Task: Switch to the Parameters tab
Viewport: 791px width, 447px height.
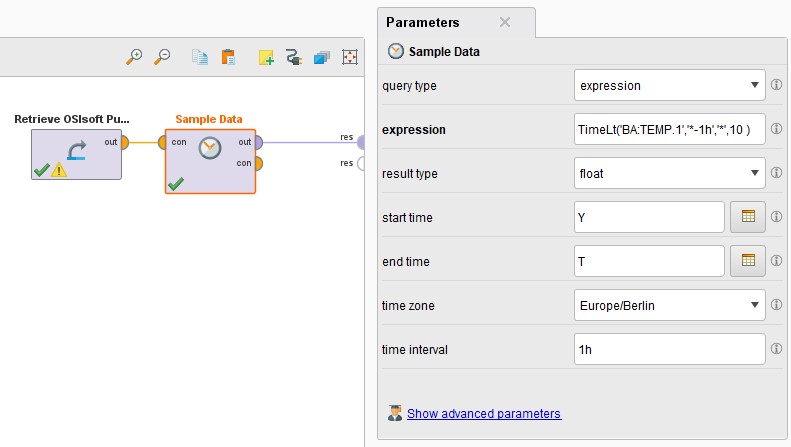Action: 423,22
